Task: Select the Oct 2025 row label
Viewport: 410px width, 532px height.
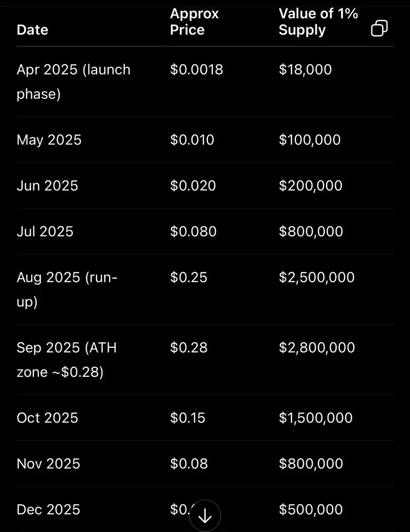Action: tap(47, 418)
